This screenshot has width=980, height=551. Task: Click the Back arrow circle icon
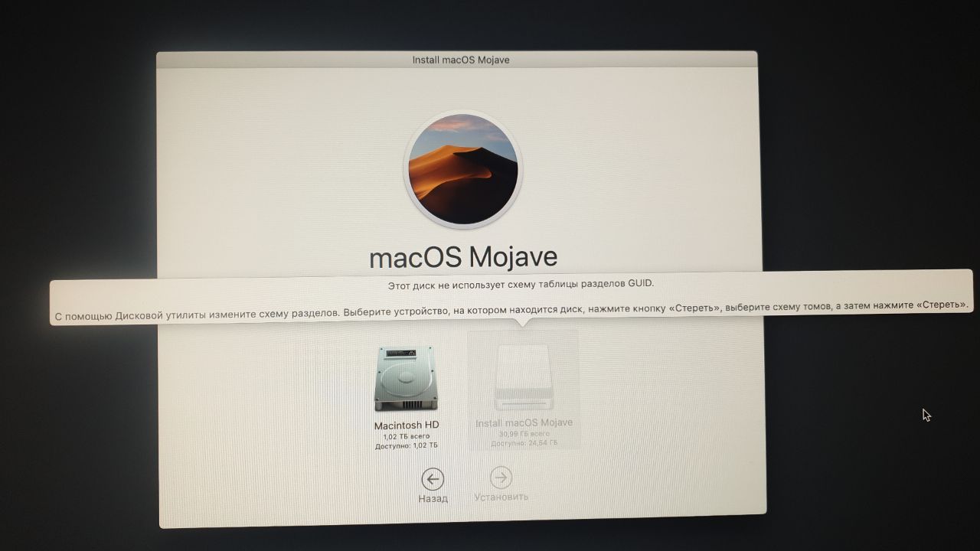click(433, 479)
